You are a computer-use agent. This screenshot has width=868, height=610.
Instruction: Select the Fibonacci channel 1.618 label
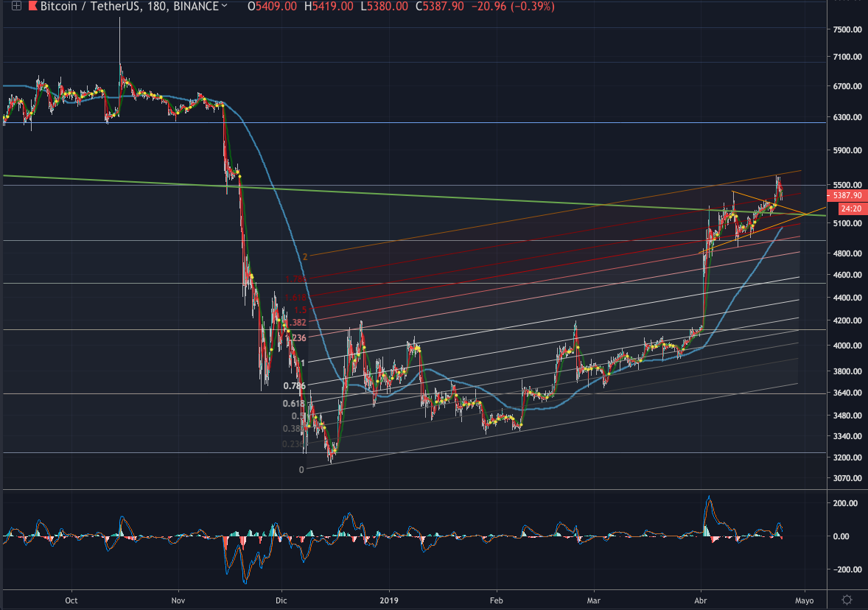[295, 298]
